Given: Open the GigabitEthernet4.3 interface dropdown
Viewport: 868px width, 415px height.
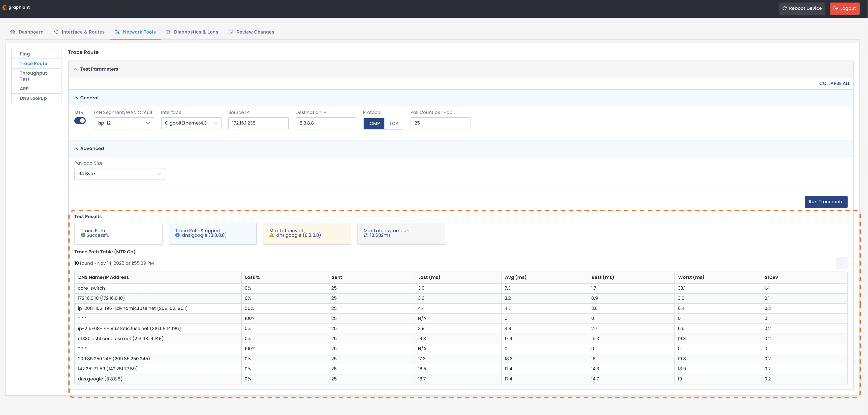Looking at the screenshot, I should point(191,123).
